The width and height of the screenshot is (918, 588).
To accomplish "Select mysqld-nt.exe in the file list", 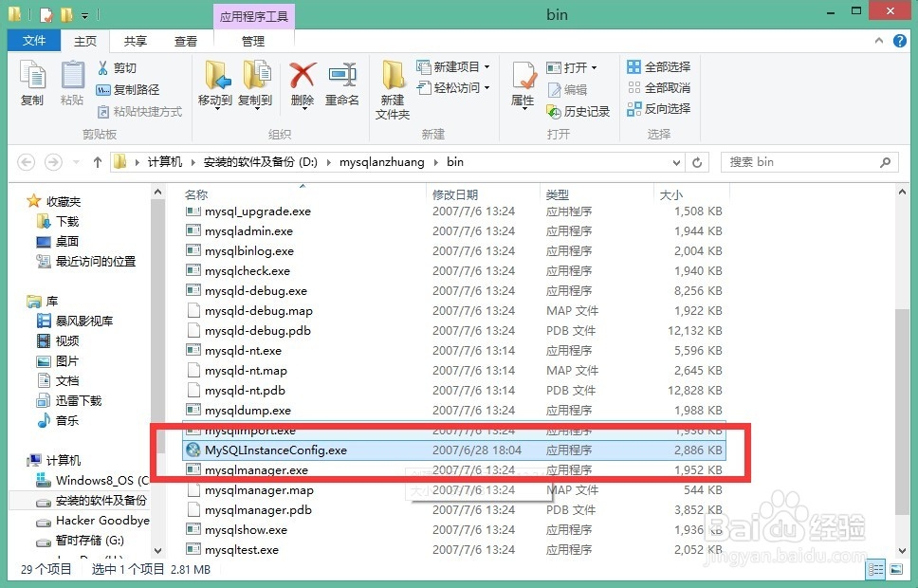I will tap(453, 351).
